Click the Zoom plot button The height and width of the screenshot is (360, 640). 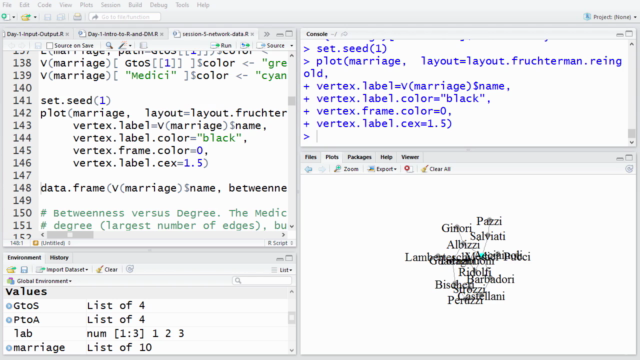(346, 169)
